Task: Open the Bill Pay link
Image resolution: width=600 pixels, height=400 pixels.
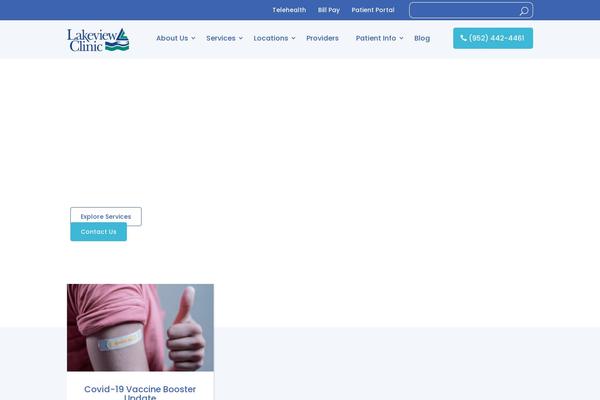Action: [329, 10]
